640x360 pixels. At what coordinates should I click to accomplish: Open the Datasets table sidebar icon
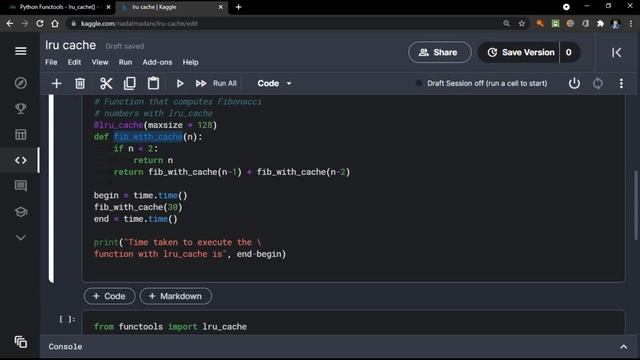(x=20, y=134)
